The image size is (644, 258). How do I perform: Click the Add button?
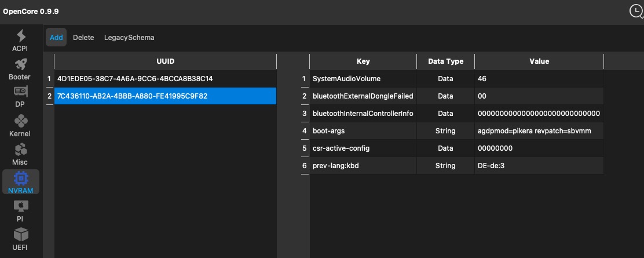(x=56, y=38)
